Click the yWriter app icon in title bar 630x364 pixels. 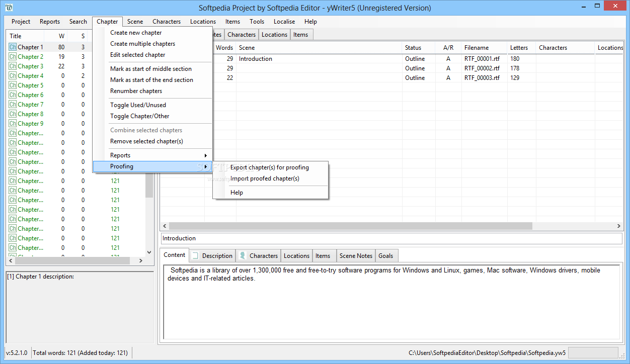[9, 8]
